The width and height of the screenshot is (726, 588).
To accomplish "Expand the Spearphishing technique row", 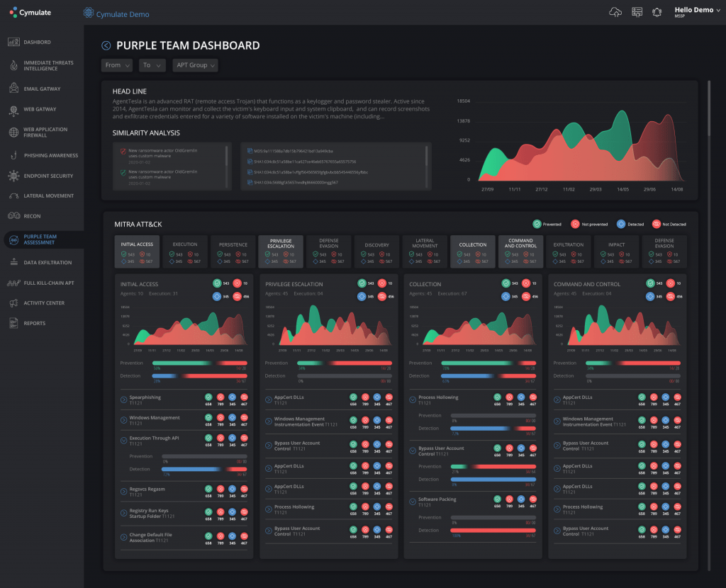I will click(123, 400).
